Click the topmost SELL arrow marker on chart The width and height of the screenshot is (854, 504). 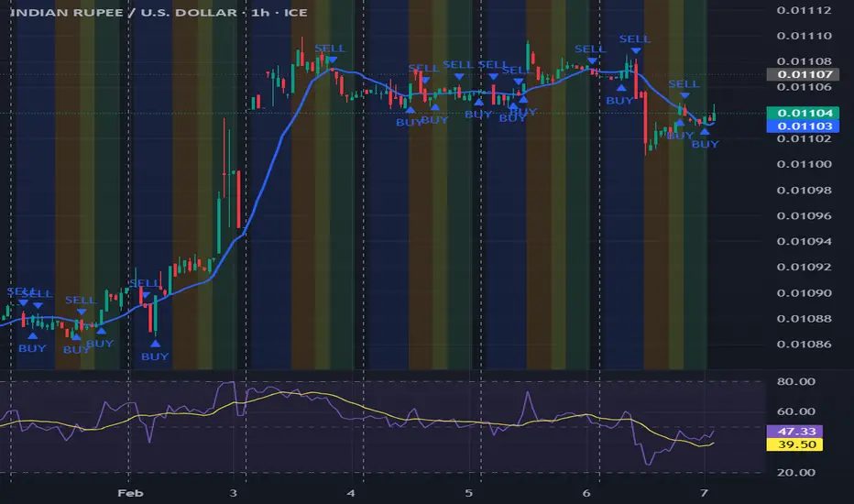(634, 53)
